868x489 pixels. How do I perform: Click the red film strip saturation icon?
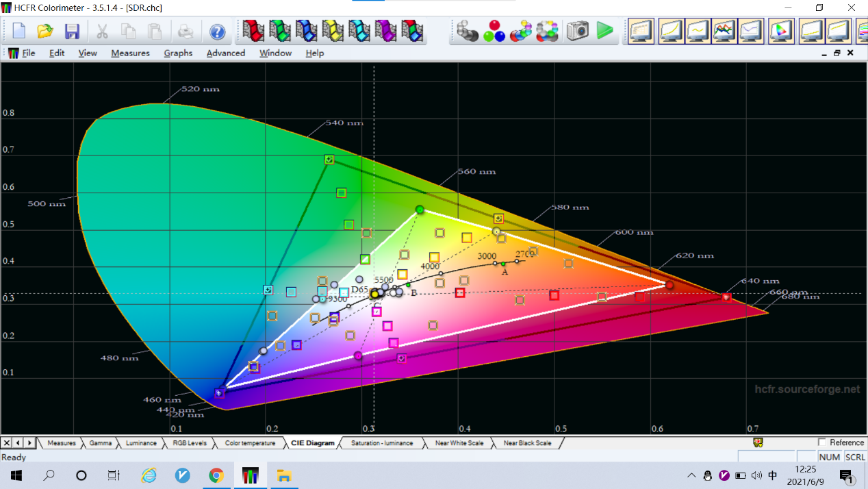[253, 31]
